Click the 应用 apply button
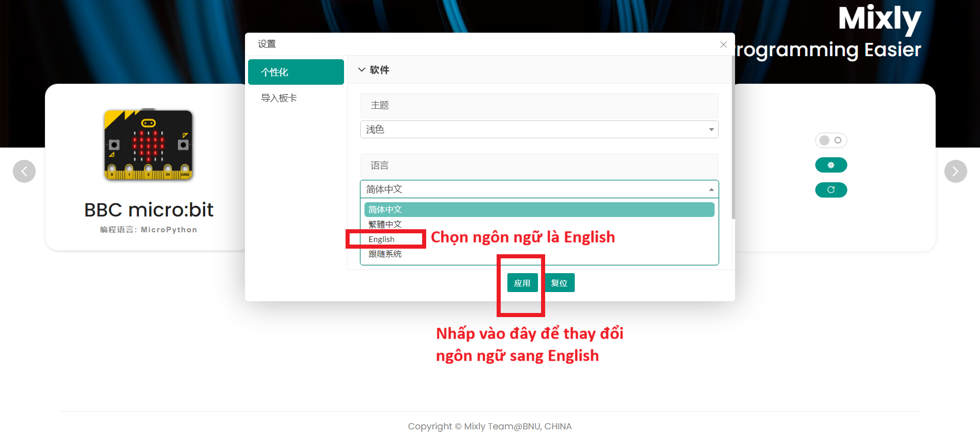 (522, 283)
